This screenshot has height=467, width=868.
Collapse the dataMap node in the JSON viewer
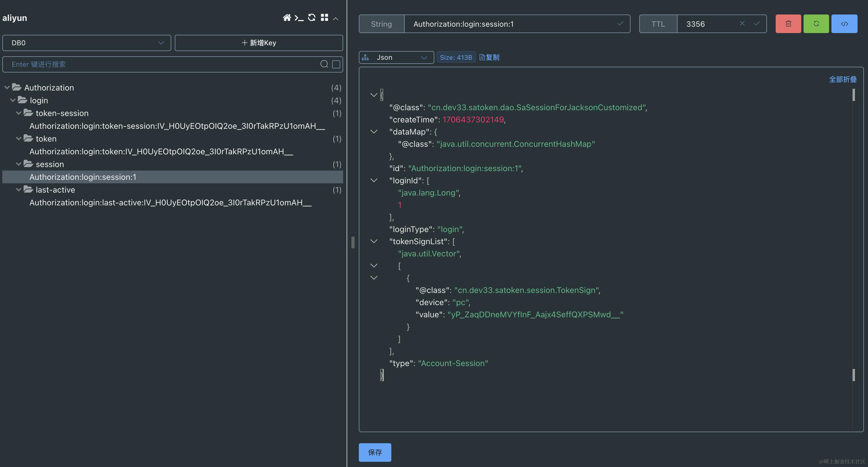pyautogui.click(x=374, y=132)
